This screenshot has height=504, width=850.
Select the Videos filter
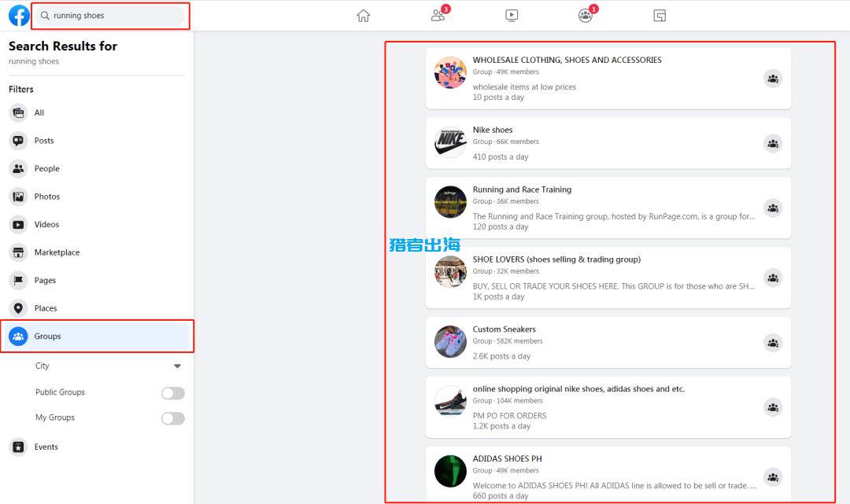pos(97,224)
